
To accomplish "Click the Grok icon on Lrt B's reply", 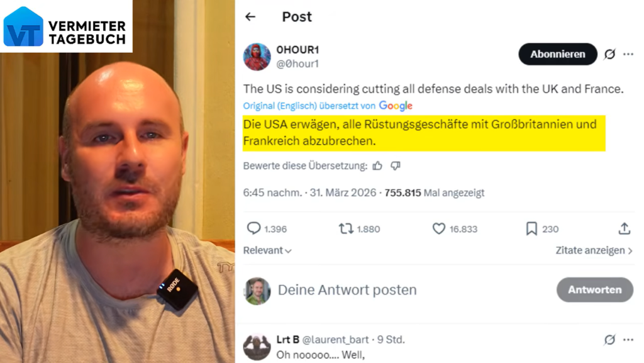I will [609, 340].
